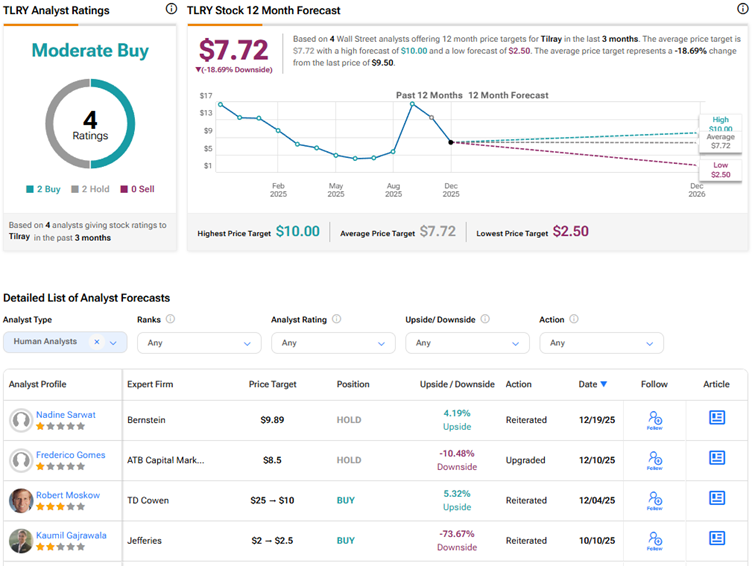
Task: Open Kaumil Gajrawala's analyst profile
Action: (73, 535)
